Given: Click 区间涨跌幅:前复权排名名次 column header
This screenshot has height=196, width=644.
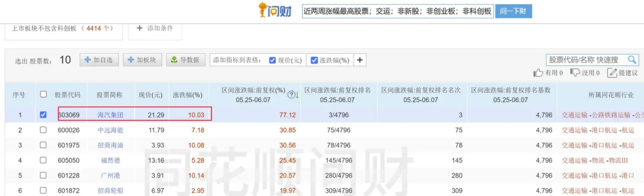Looking at the screenshot, I should 421,95.
